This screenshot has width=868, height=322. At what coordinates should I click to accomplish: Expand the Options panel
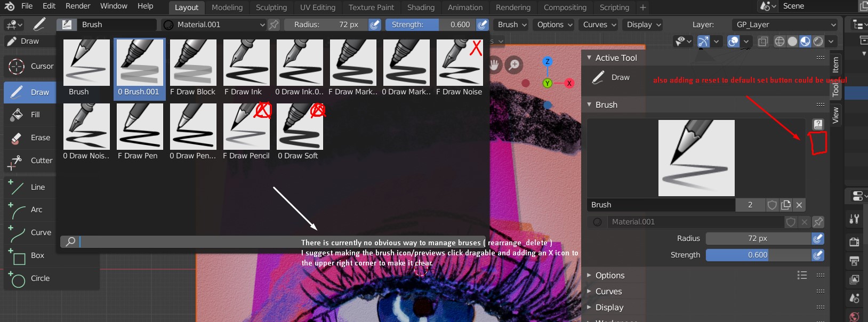pos(589,275)
